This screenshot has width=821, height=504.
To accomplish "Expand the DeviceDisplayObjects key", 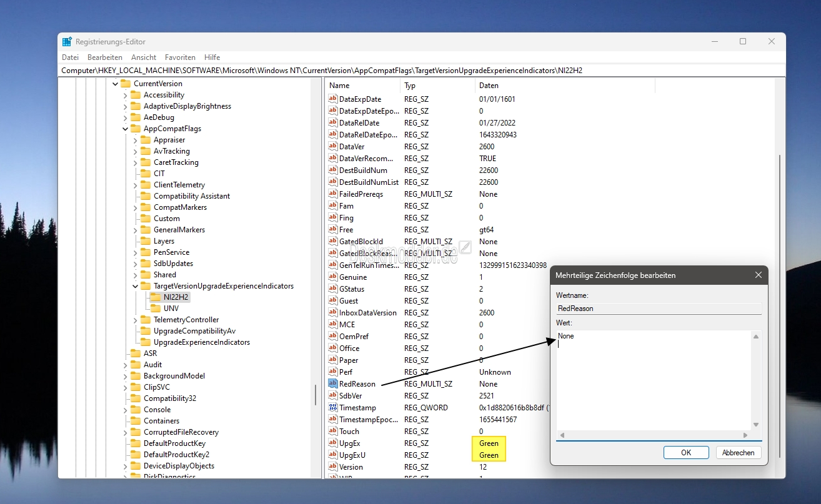I will click(x=125, y=466).
